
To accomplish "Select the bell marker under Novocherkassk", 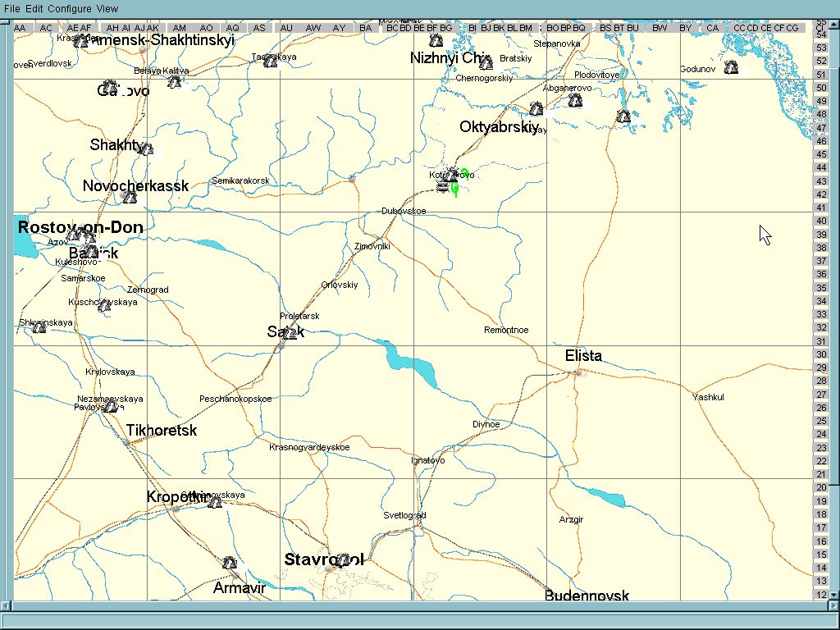I will [130, 197].
